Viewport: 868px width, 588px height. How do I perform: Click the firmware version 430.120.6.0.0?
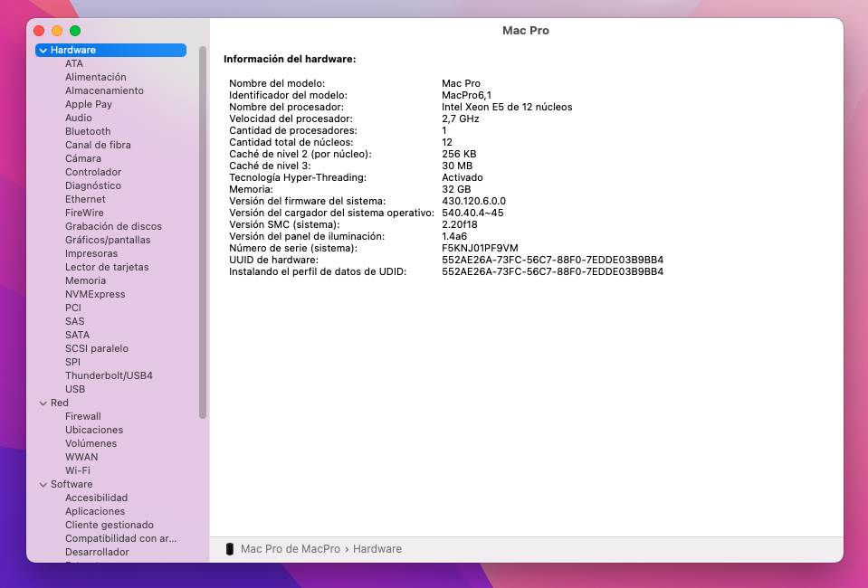[474, 201]
